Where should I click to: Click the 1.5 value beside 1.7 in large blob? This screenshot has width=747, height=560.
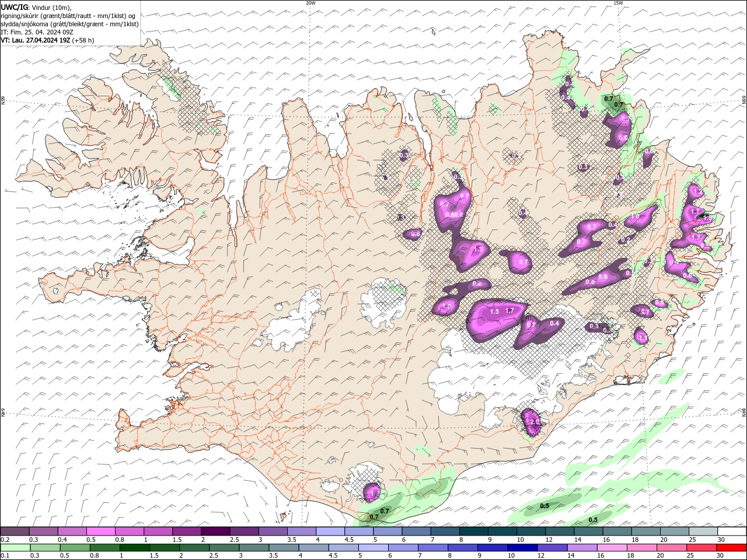coord(494,311)
